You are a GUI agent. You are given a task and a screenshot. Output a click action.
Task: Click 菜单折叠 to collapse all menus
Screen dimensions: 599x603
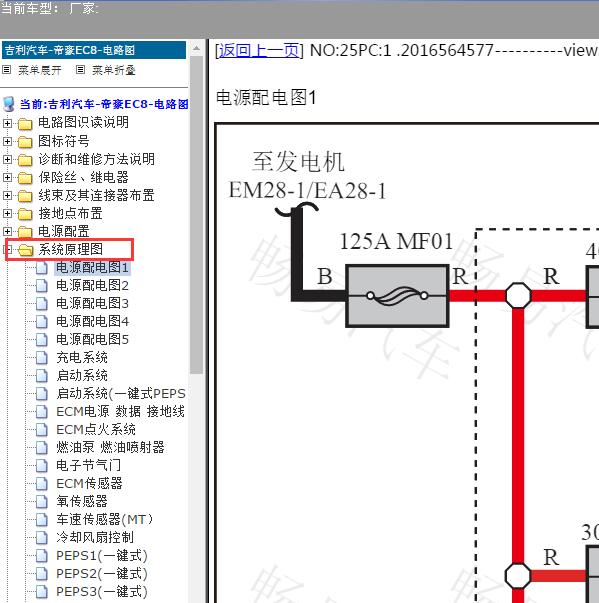(114, 70)
